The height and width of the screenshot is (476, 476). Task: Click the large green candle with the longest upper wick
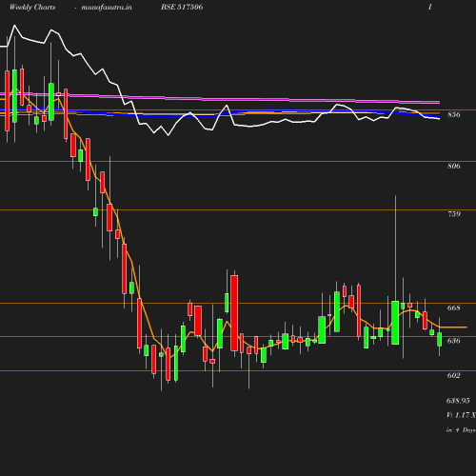click(x=395, y=323)
